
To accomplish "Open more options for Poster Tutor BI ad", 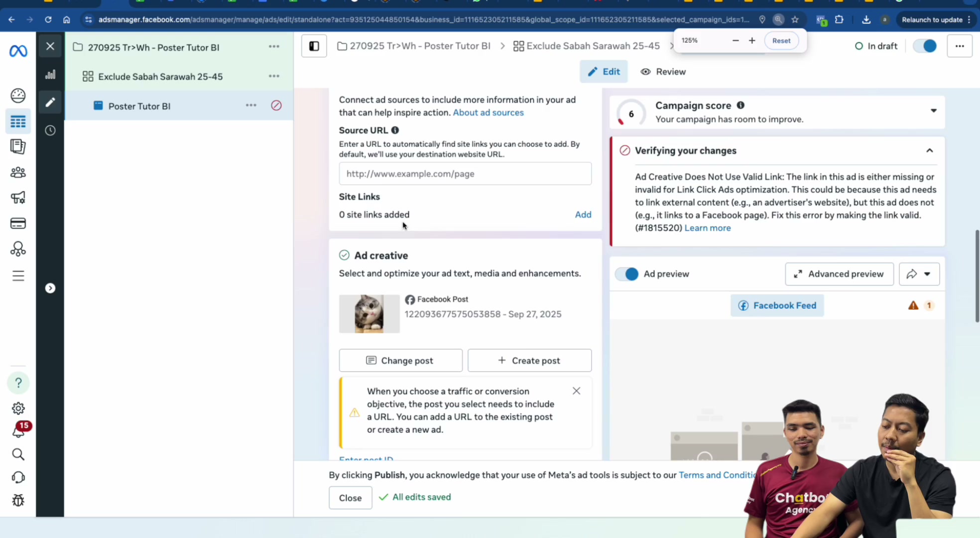I will (251, 106).
